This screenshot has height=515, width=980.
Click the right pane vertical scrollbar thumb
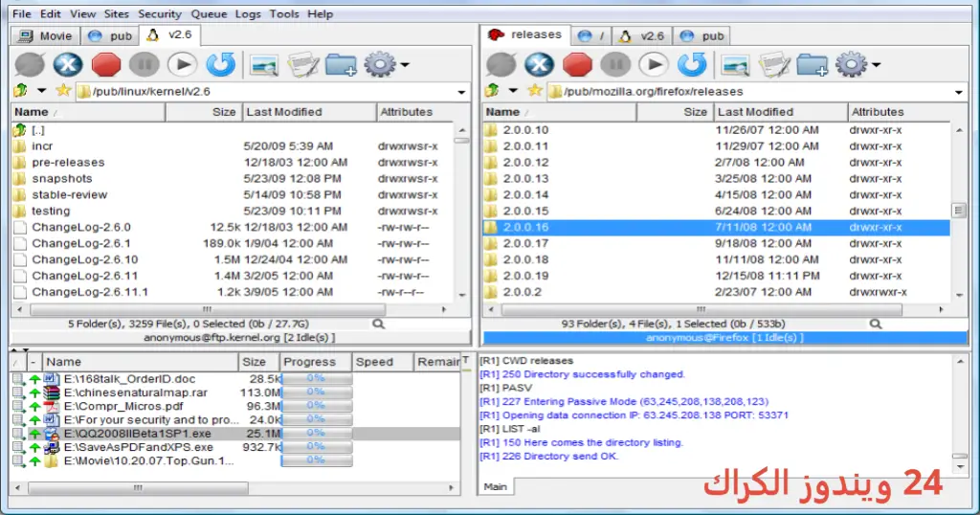[959, 211]
